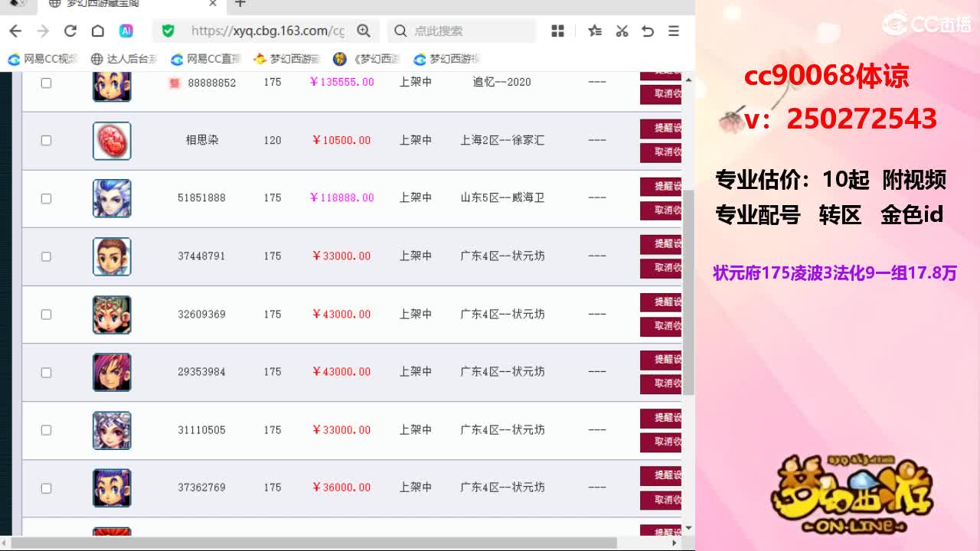980x551 pixels.
Task: Open 网易CC视频 bookmark
Action: [44, 59]
